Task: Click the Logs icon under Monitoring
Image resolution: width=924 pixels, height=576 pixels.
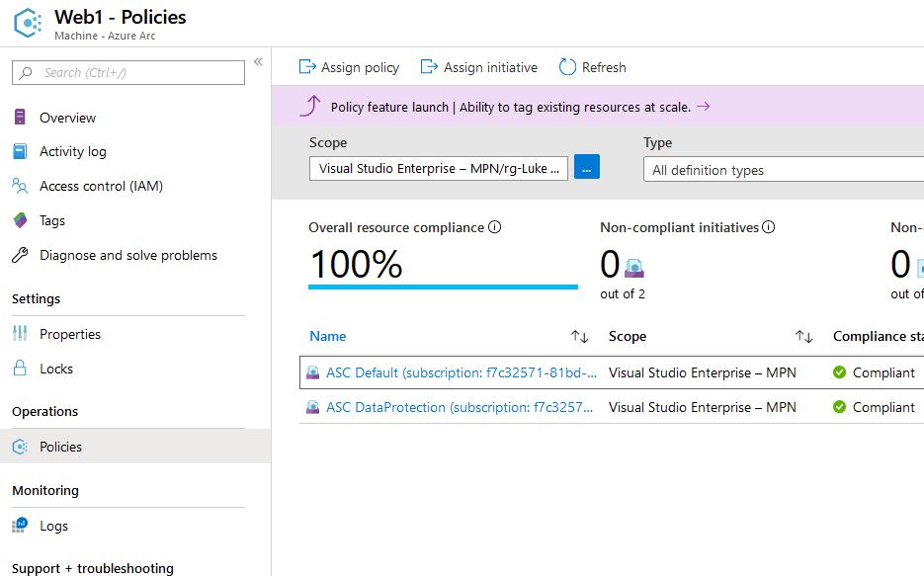Action: click(20, 525)
